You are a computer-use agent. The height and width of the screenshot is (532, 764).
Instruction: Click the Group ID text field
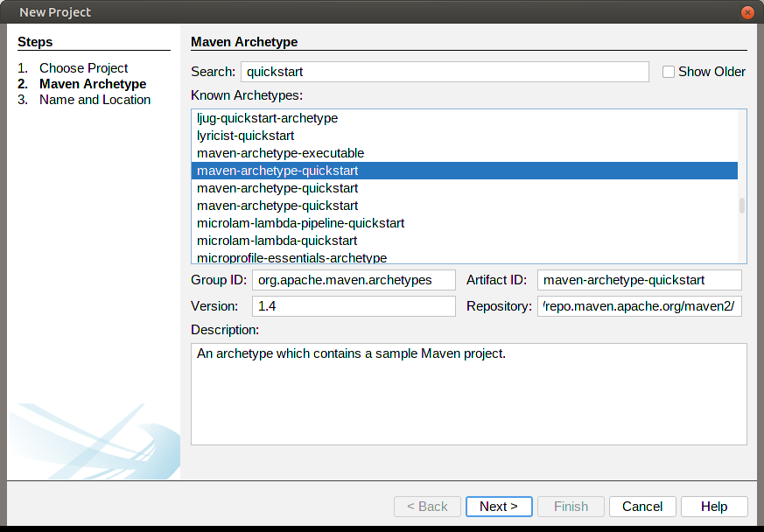click(x=354, y=280)
